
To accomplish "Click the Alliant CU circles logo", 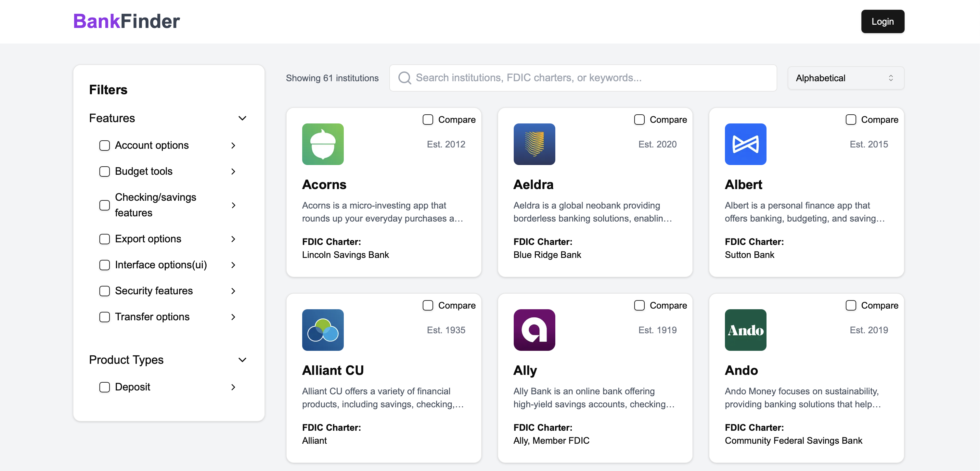I will pos(323,330).
